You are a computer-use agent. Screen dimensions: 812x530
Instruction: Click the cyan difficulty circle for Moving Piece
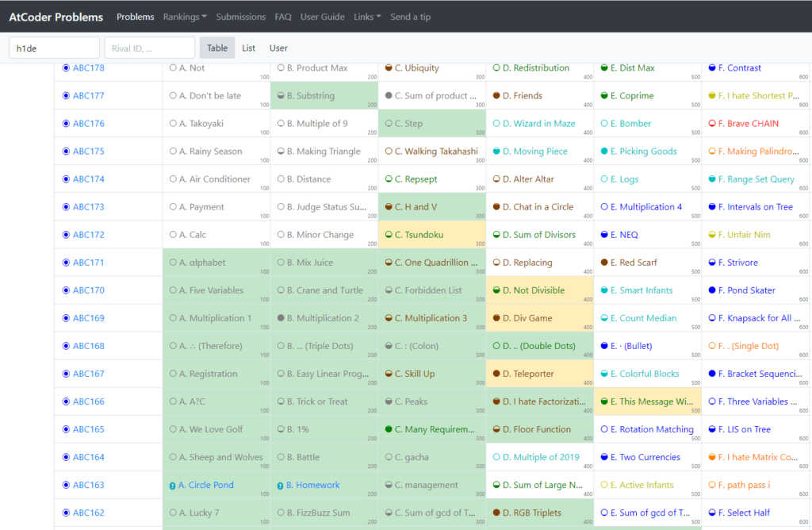click(x=496, y=152)
